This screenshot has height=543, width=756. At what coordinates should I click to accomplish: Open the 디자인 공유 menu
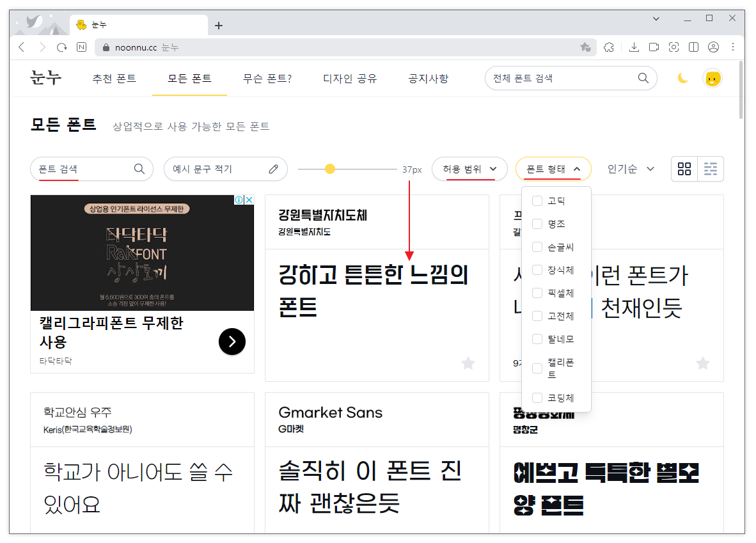[350, 78]
